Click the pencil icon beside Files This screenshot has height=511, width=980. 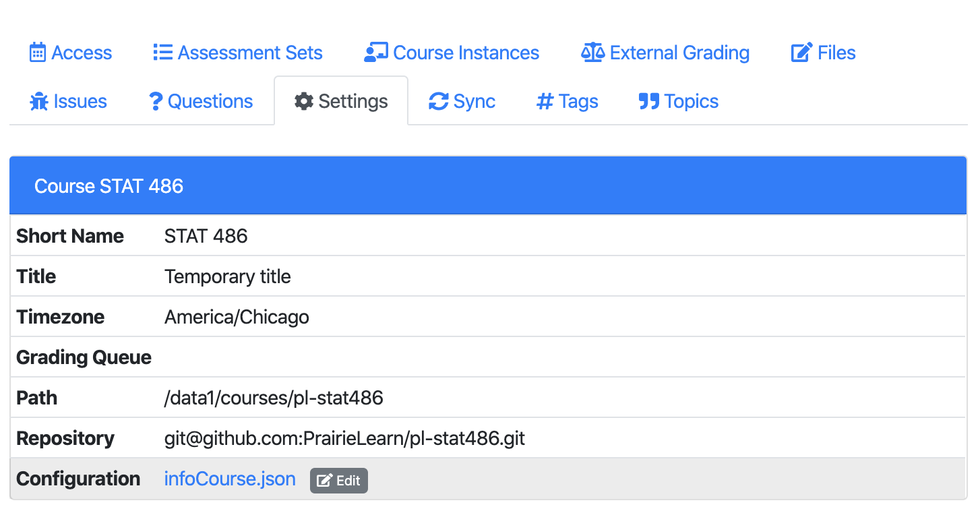click(x=801, y=52)
